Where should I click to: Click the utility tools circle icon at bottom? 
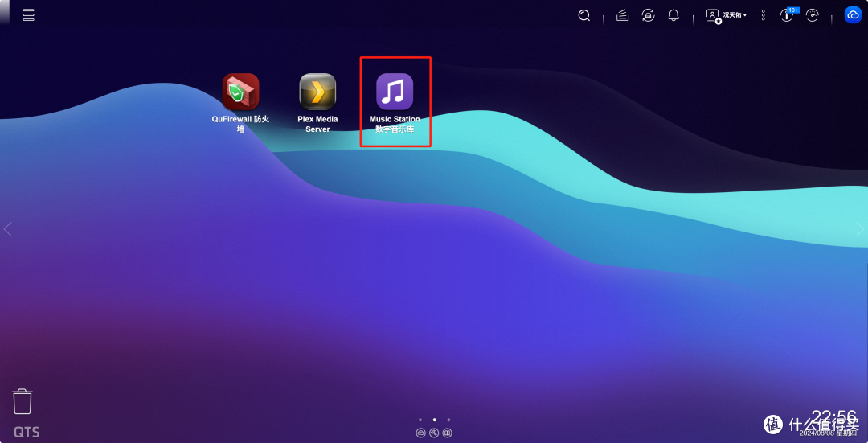point(434,433)
